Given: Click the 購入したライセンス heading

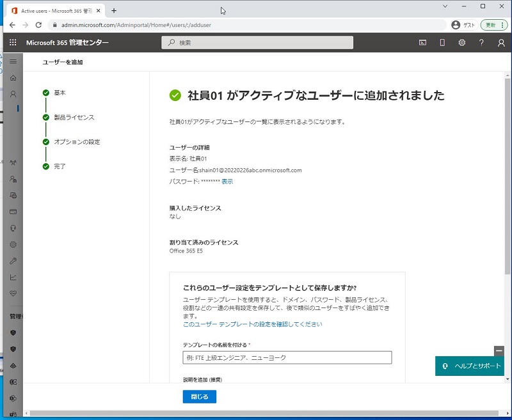Looking at the screenshot, I should point(195,208).
